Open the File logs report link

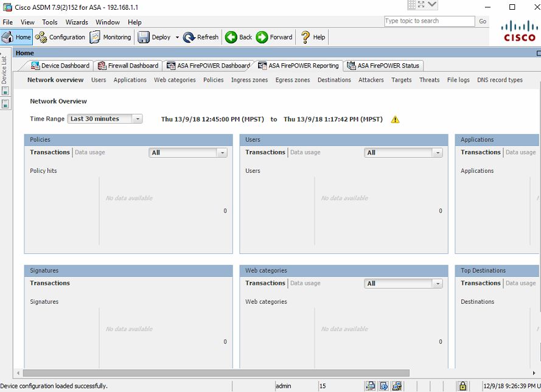pos(458,80)
